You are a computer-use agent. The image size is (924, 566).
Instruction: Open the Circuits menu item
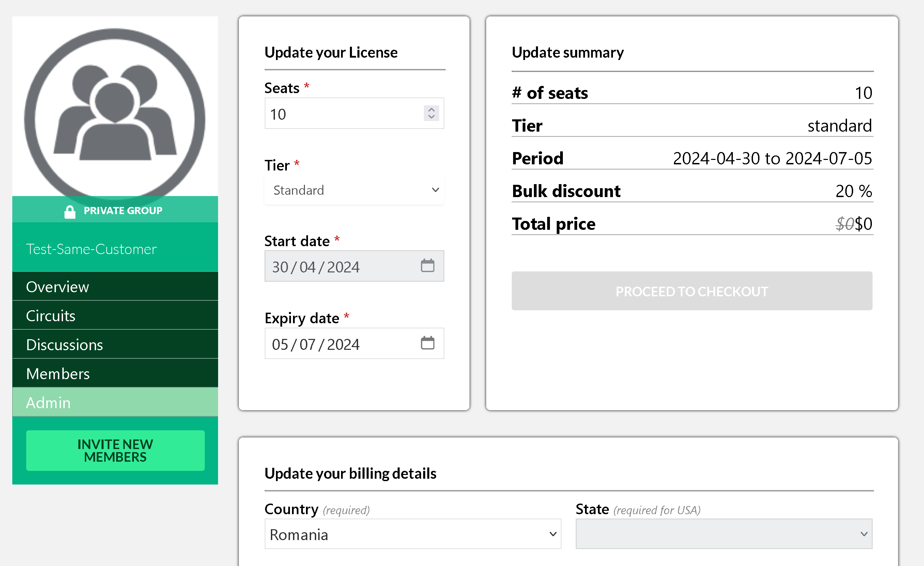(x=115, y=315)
